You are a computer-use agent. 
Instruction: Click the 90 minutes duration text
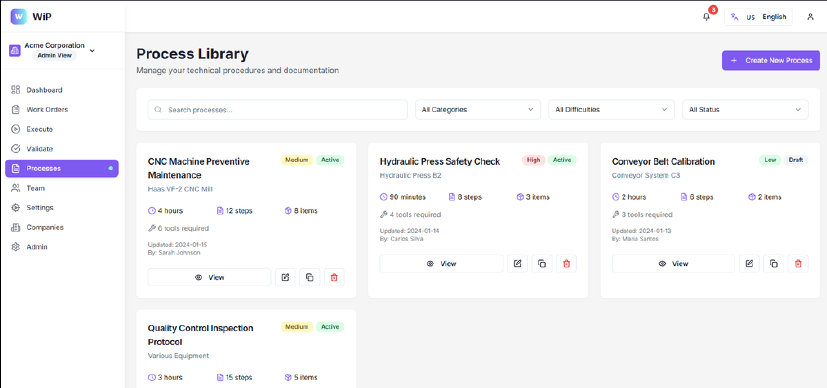407,197
